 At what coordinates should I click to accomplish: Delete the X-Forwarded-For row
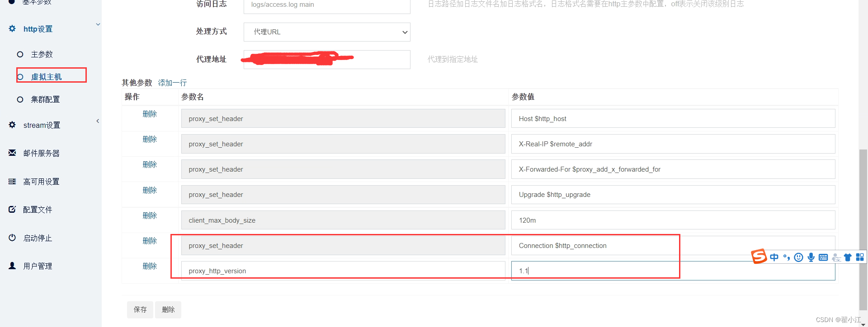coord(150,164)
